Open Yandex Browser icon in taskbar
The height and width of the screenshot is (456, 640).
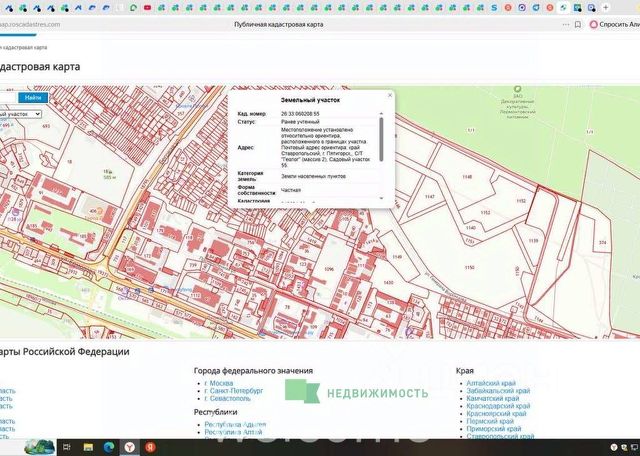coord(129,445)
